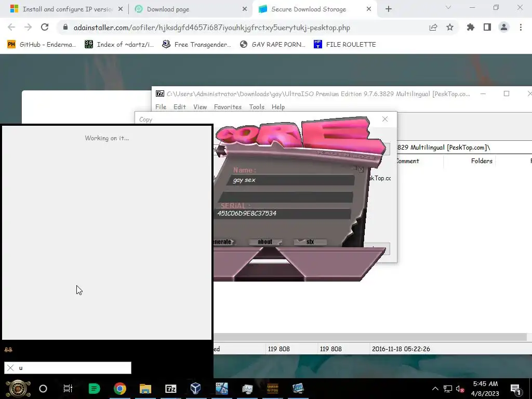Open Chrome's three-dot menu

click(521, 28)
